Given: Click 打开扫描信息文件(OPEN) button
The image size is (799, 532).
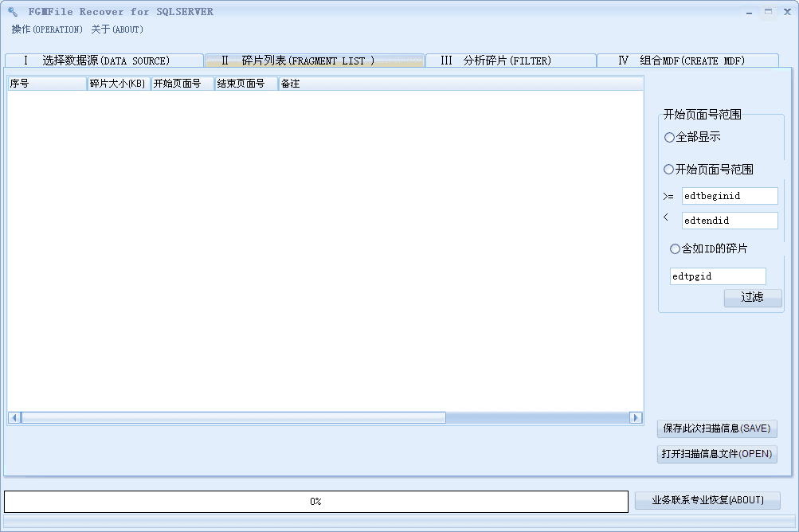Looking at the screenshot, I should 716,454.
